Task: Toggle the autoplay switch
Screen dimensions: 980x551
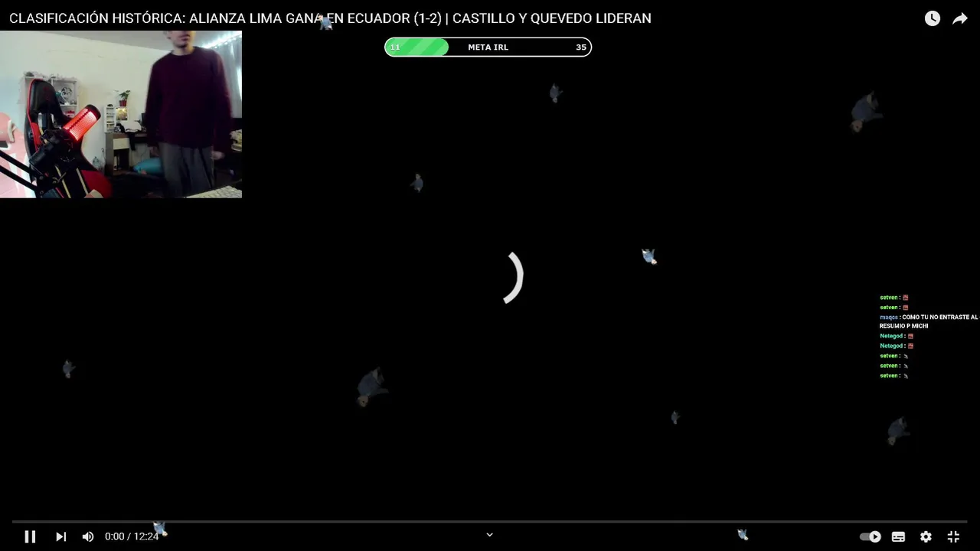Action: tap(871, 536)
